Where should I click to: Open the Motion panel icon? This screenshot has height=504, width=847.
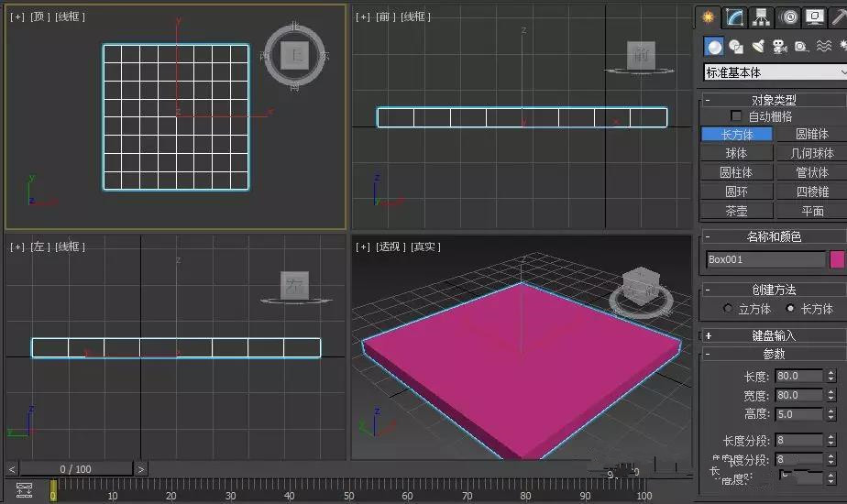(x=788, y=17)
